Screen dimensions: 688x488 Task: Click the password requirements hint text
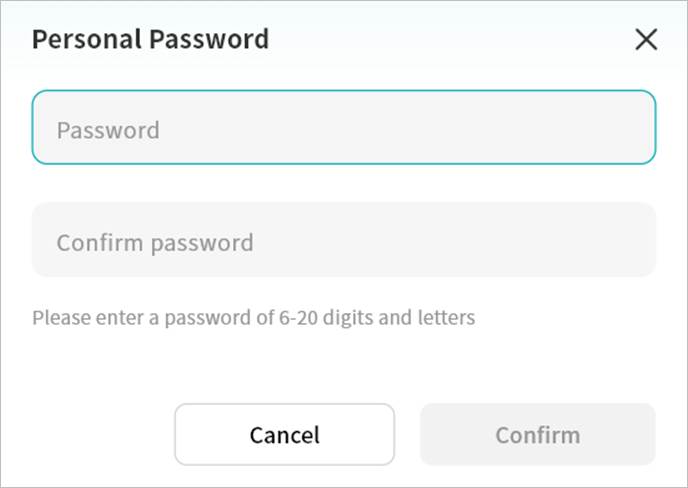[253, 319]
